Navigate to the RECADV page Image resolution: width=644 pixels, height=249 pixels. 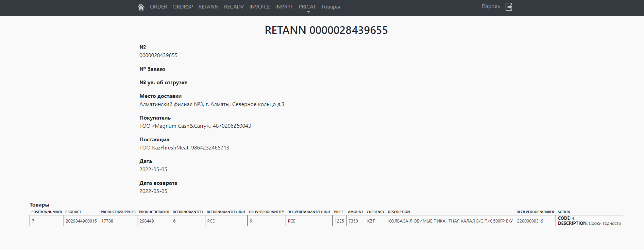[234, 7]
